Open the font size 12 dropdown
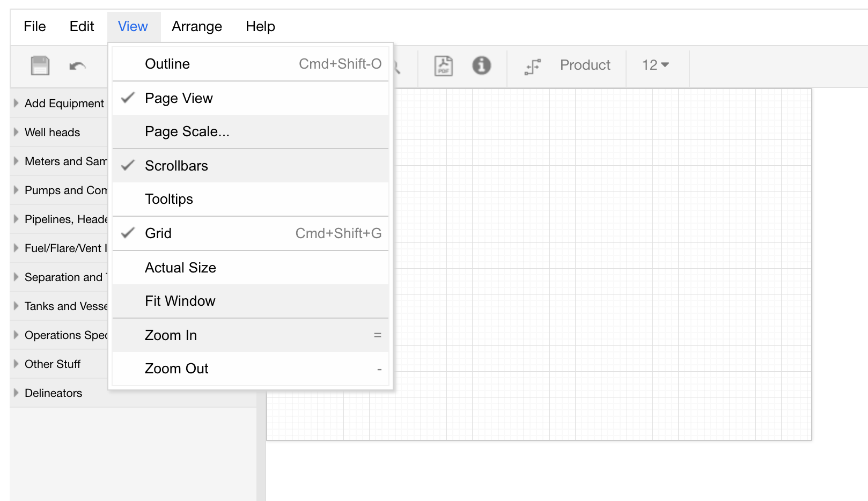 pyautogui.click(x=655, y=65)
